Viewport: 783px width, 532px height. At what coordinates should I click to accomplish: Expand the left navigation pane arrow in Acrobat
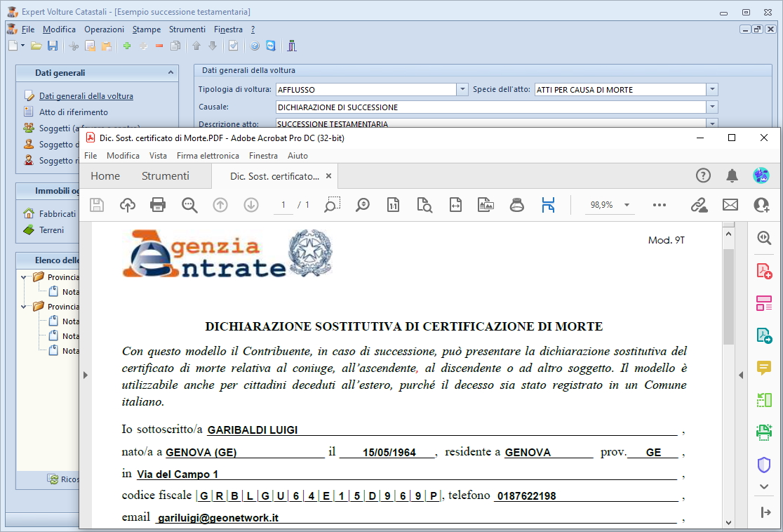pyautogui.click(x=86, y=375)
